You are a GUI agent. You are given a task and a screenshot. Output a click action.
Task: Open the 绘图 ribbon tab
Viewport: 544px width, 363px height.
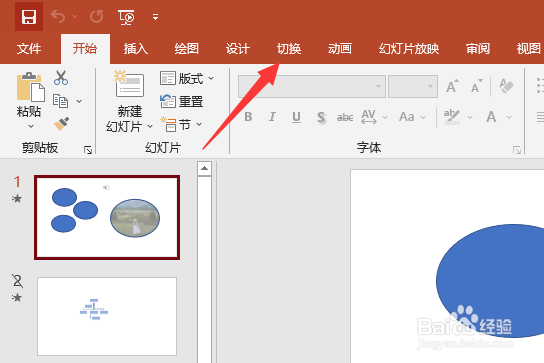[187, 49]
